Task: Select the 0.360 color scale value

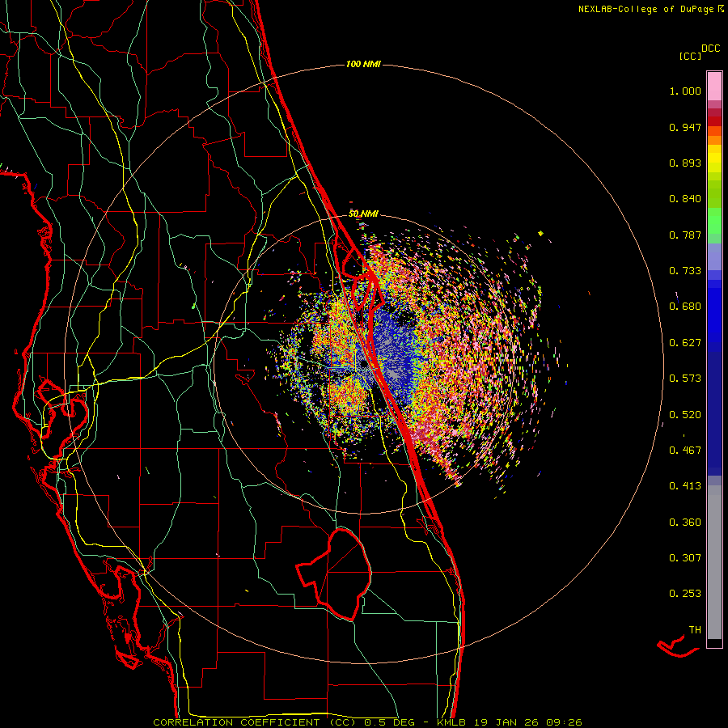Action: pyautogui.click(x=685, y=523)
